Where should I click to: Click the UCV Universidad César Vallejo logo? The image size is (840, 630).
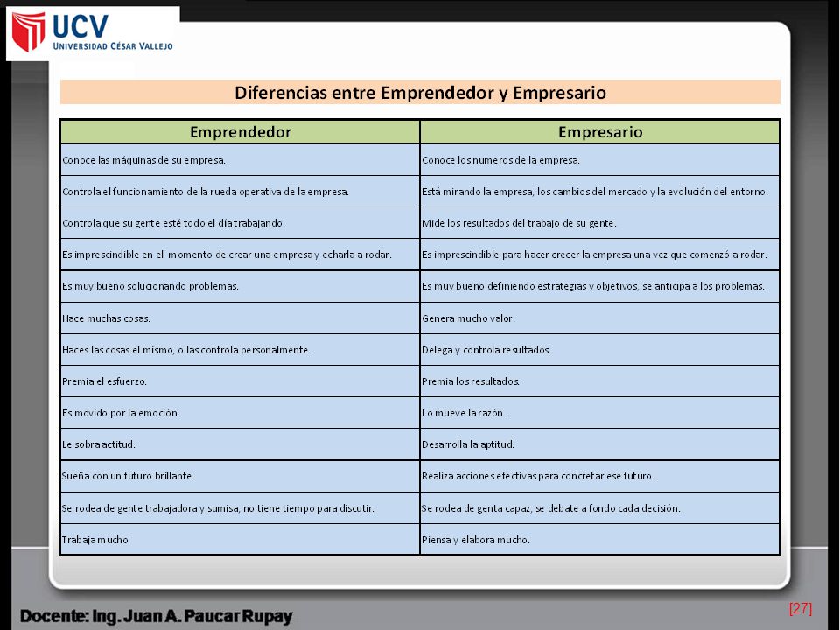click(93, 33)
